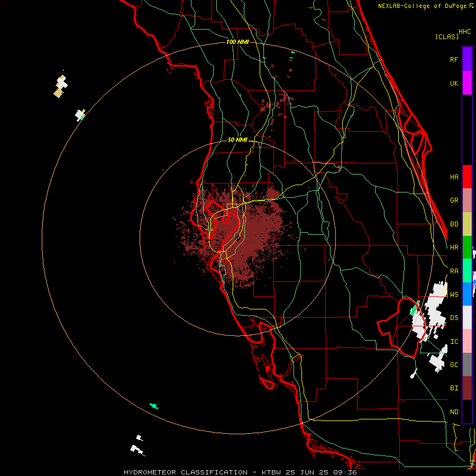Screen dimensions: 476x476
Task: Click the BI dark-red legend swatch
Action: click(x=467, y=388)
